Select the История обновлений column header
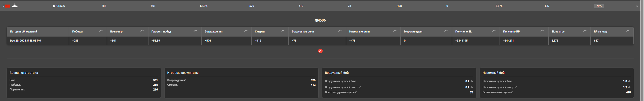Viewport: 644px width, 101px height. (23, 31)
